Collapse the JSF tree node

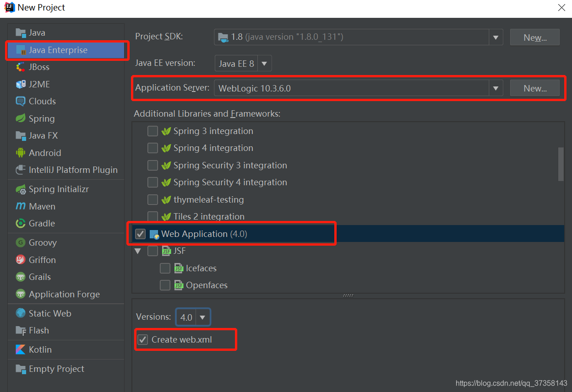(138, 251)
